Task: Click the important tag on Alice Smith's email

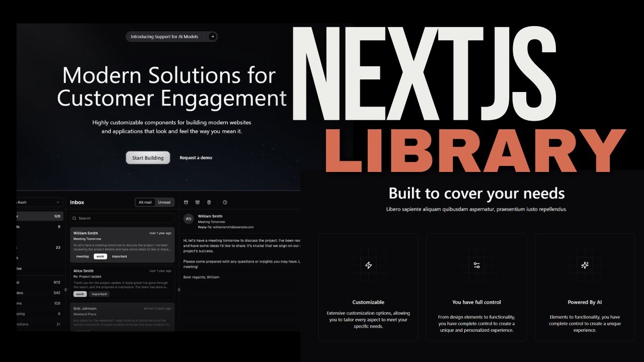Action: pyautogui.click(x=99, y=294)
